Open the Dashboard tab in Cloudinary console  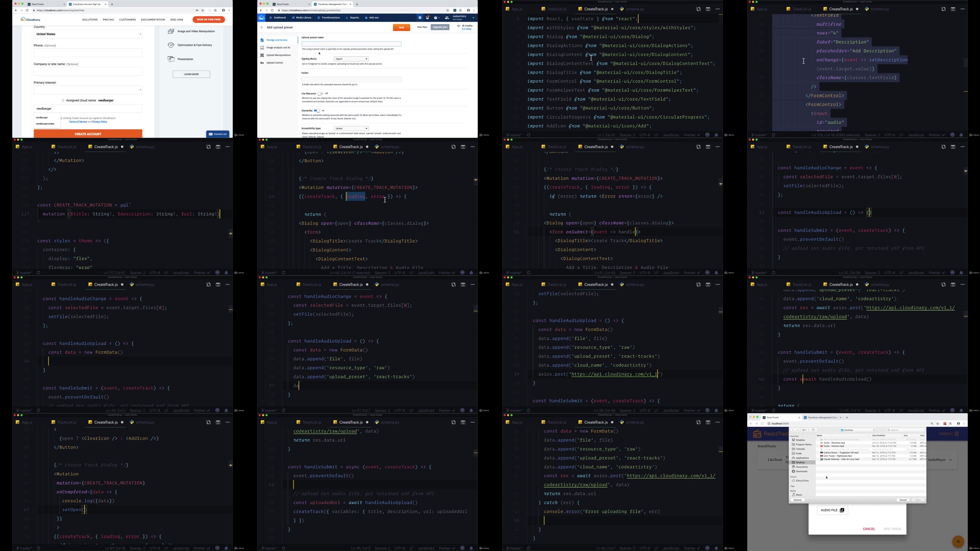coord(278,18)
